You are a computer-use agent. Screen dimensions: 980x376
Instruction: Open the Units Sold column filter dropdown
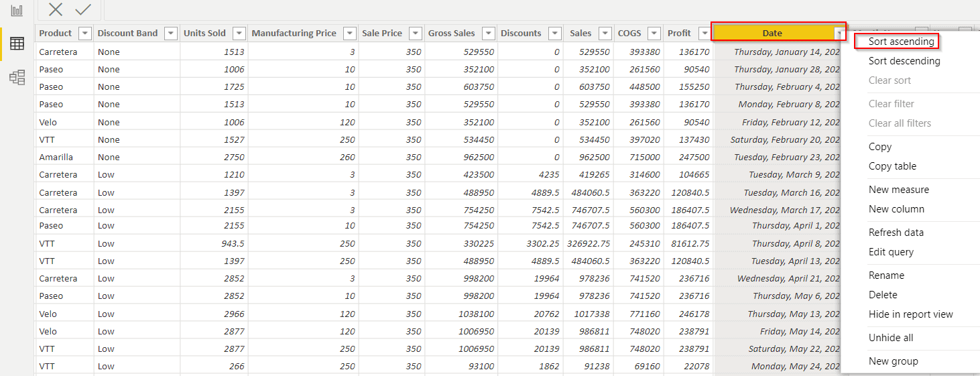pyautogui.click(x=239, y=34)
